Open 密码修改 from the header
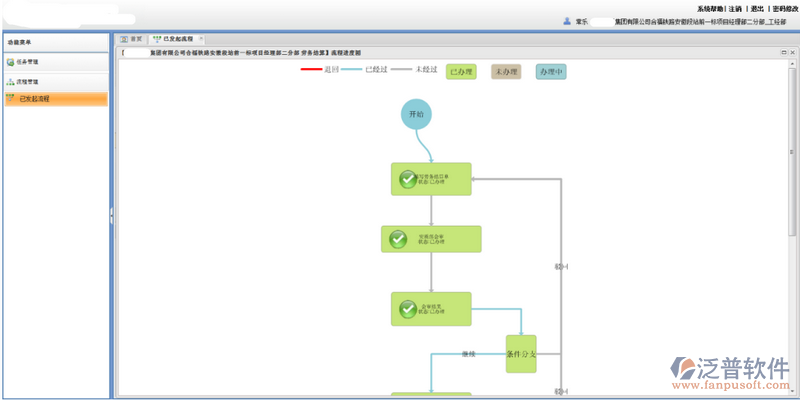 coord(784,8)
